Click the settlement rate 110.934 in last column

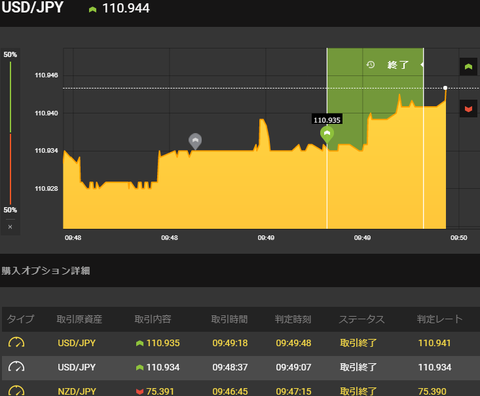[x=434, y=367]
